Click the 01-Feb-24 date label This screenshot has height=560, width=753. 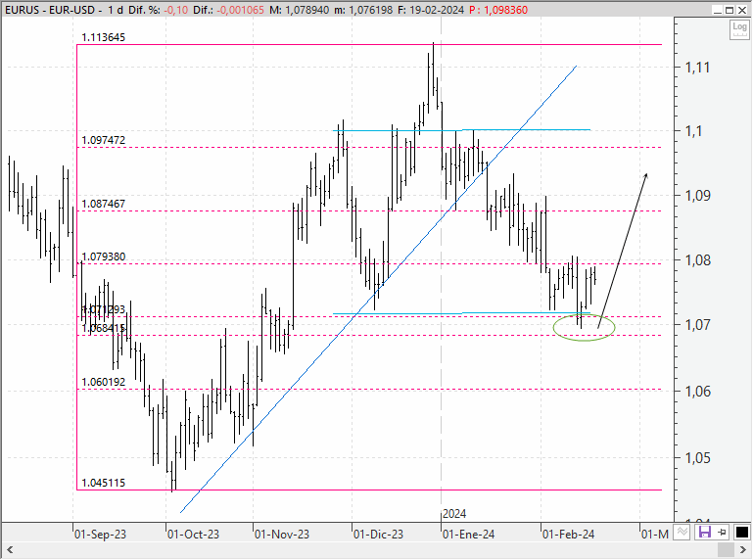click(x=569, y=535)
